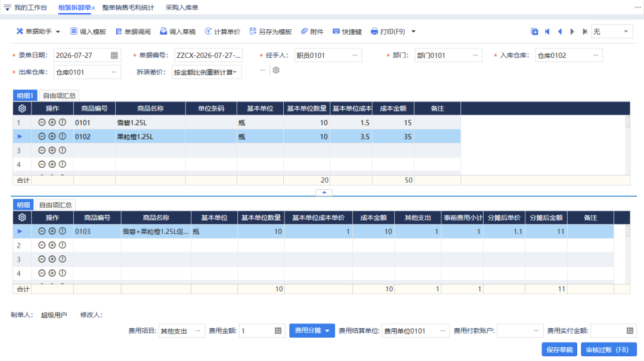The image size is (644, 361).
Task: Show 快捷键 shortcuts
Action: point(348,32)
